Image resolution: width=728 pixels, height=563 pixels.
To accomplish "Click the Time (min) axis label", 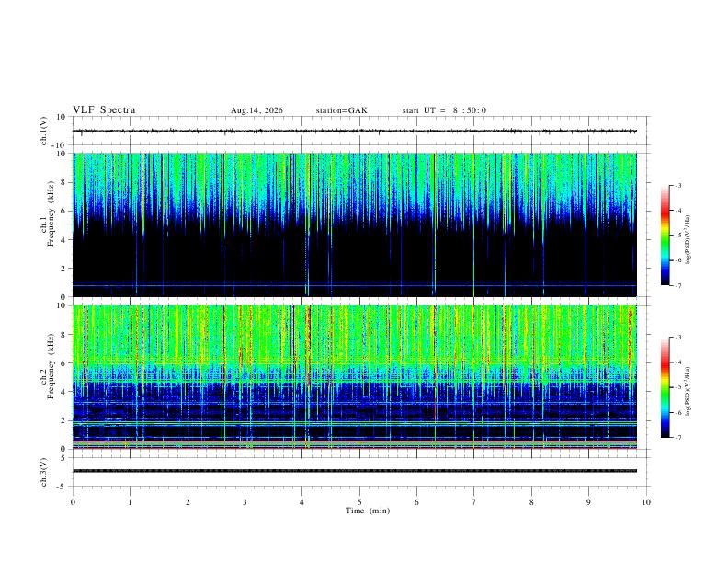I will 368,511.
